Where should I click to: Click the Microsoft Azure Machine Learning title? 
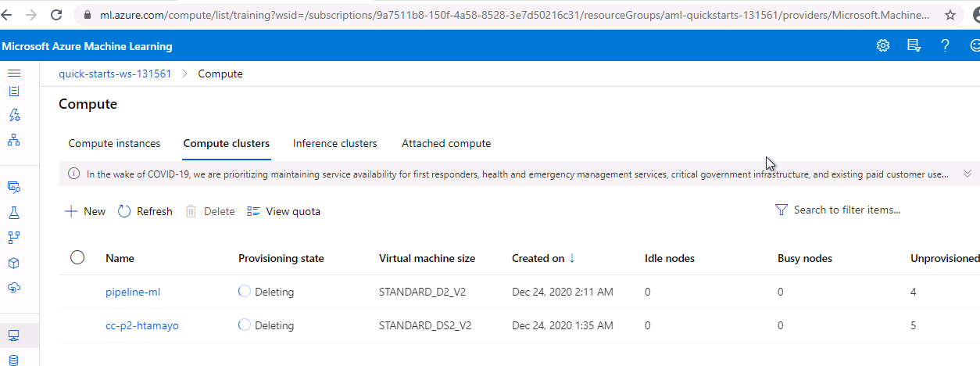point(87,46)
